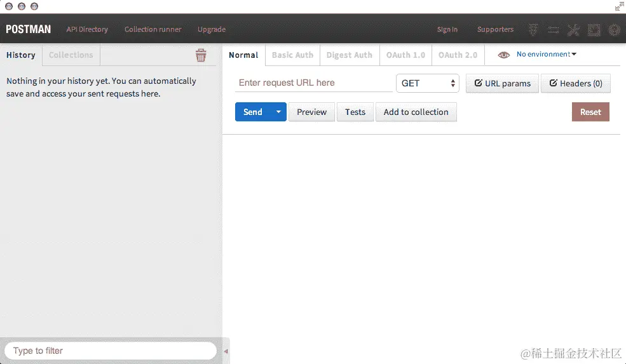Open the Tests button
The image size is (626, 364).
pos(355,112)
